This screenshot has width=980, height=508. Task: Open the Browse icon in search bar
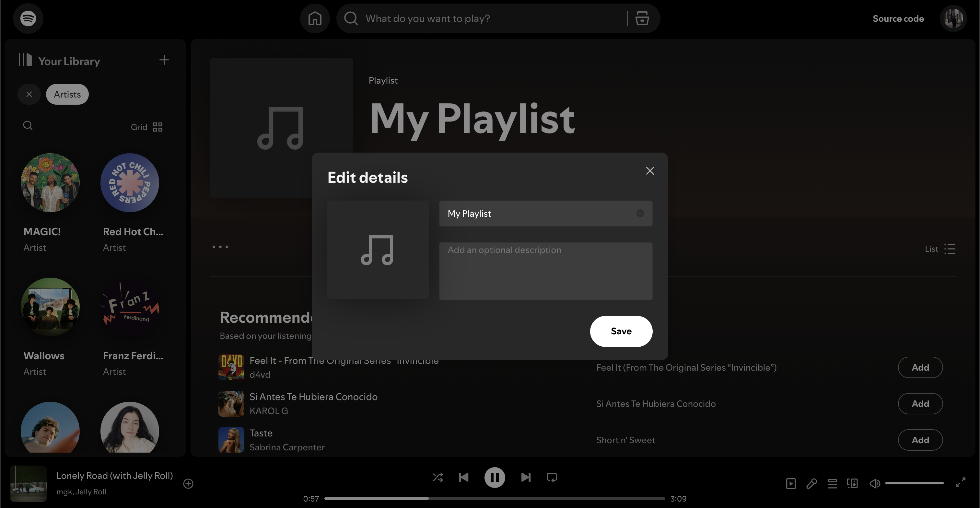[x=642, y=18]
